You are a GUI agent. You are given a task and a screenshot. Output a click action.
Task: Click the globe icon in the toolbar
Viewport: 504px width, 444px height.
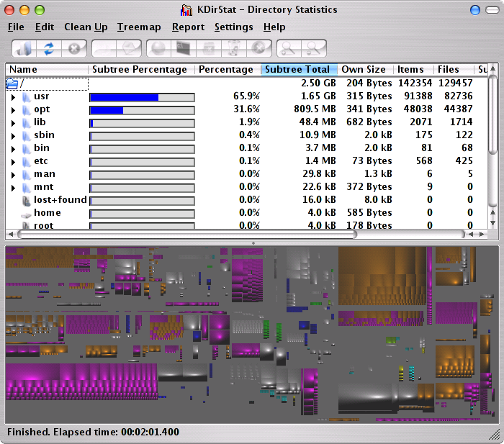tap(159, 49)
